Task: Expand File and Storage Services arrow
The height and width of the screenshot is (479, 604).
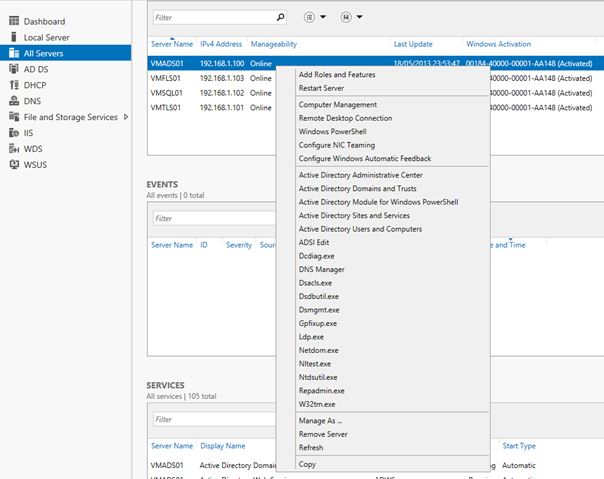Action: coord(126,117)
